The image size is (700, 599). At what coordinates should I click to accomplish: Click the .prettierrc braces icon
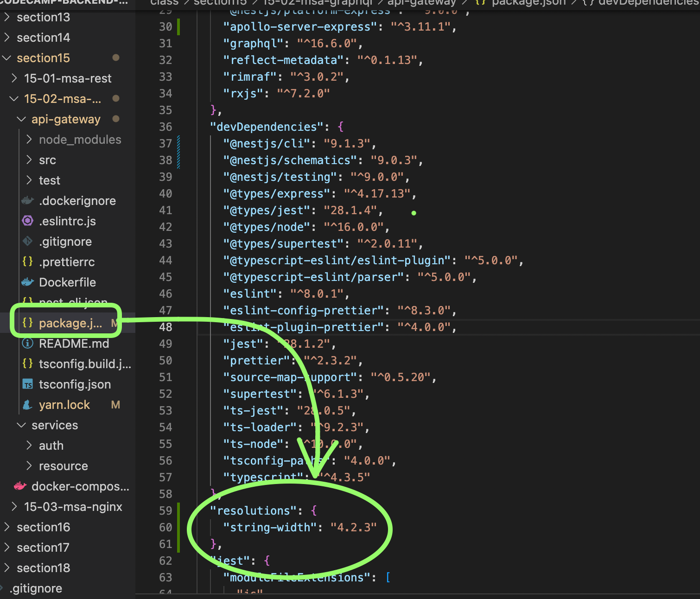(x=28, y=262)
